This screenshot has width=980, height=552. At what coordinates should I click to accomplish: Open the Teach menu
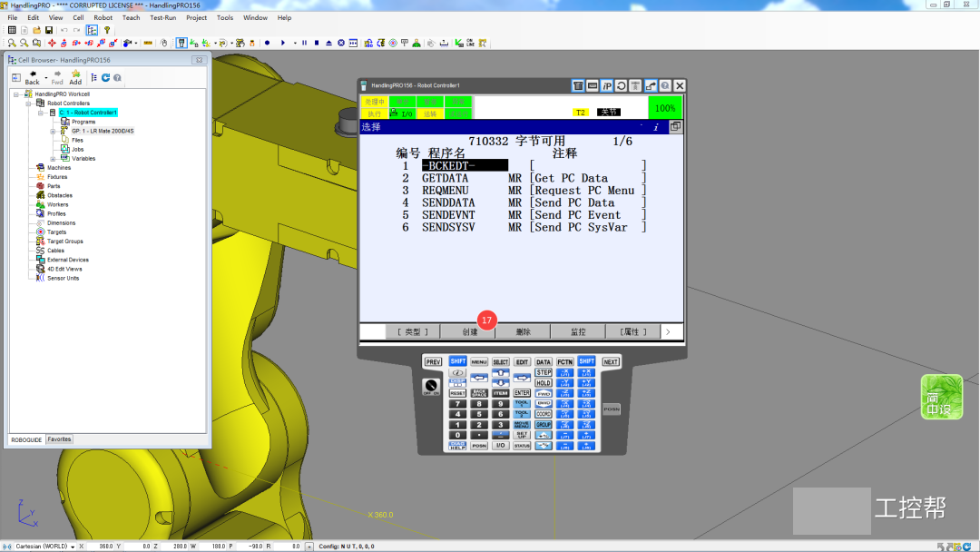point(132,17)
